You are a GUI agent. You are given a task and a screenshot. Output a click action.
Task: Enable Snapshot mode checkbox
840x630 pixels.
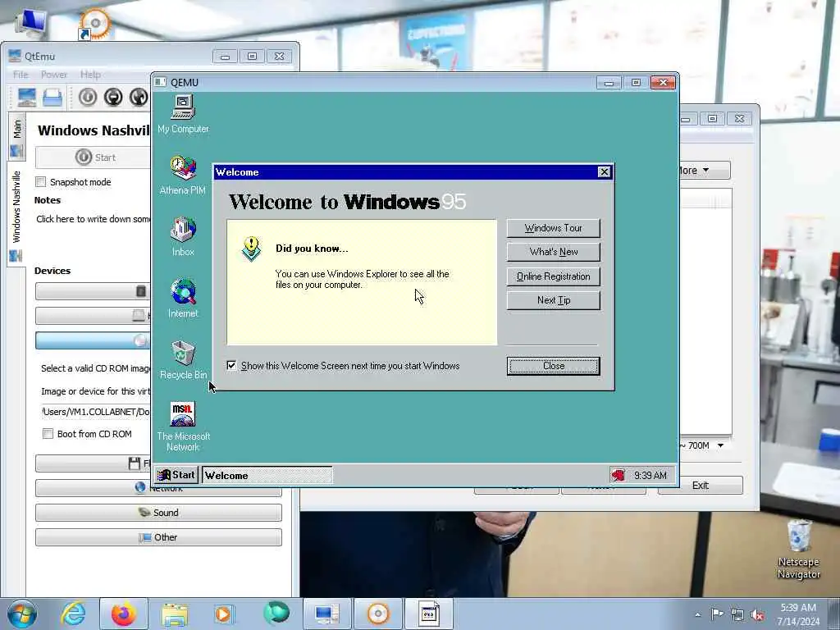tap(41, 181)
